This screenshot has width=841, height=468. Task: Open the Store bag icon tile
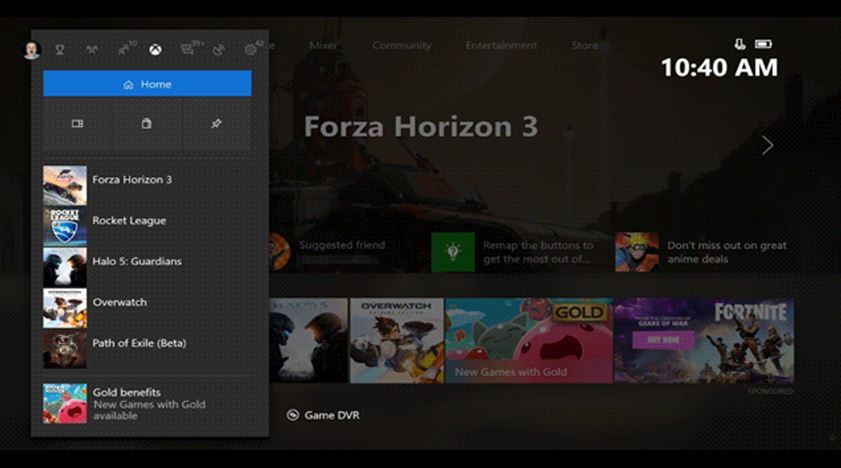(x=146, y=124)
